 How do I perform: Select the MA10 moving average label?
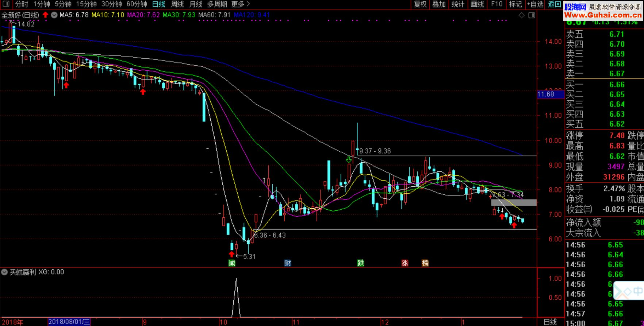pos(108,15)
